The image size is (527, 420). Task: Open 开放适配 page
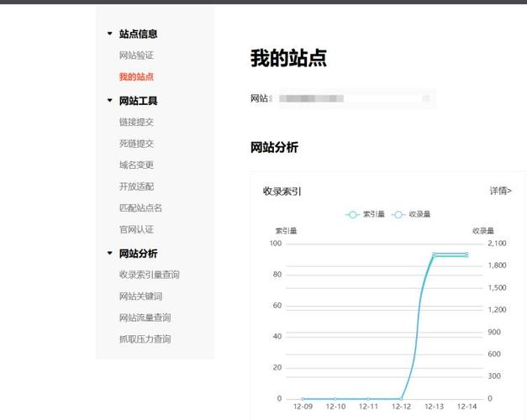click(x=136, y=186)
